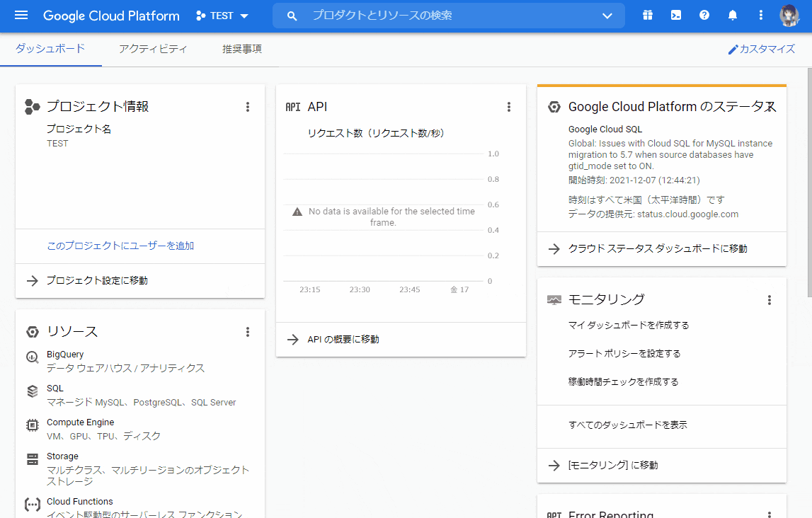This screenshot has height=518, width=812.
Task: Open the products and services grid icon
Action: [647, 15]
